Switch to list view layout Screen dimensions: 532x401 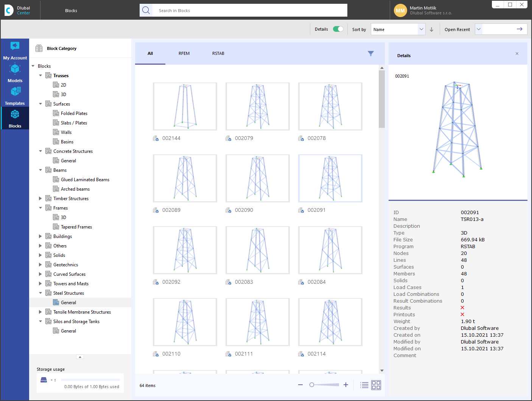click(364, 385)
